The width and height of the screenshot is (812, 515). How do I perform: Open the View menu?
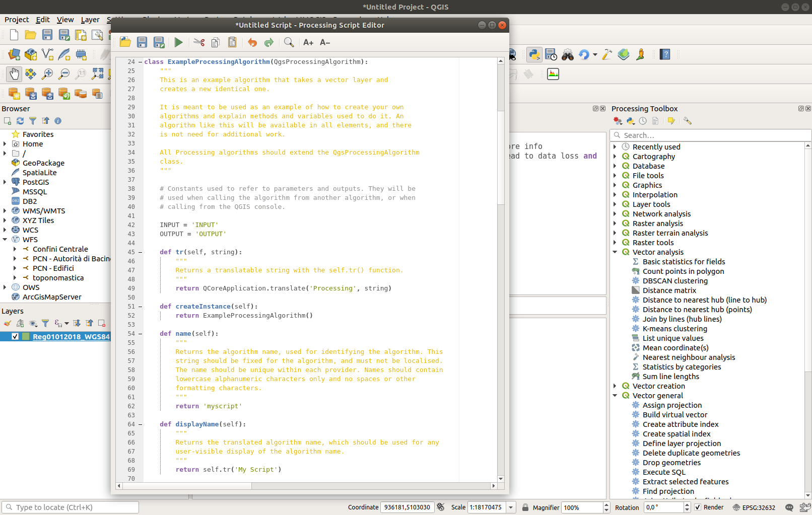pyautogui.click(x=65, y=20)
